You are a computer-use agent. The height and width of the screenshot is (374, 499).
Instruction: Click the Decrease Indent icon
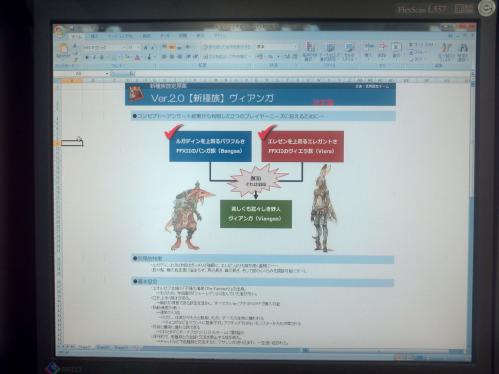(x=188, y=57)
